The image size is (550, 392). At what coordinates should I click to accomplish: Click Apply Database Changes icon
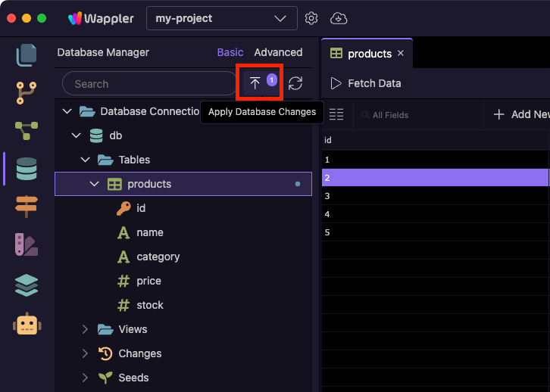[x=255, y=83]
